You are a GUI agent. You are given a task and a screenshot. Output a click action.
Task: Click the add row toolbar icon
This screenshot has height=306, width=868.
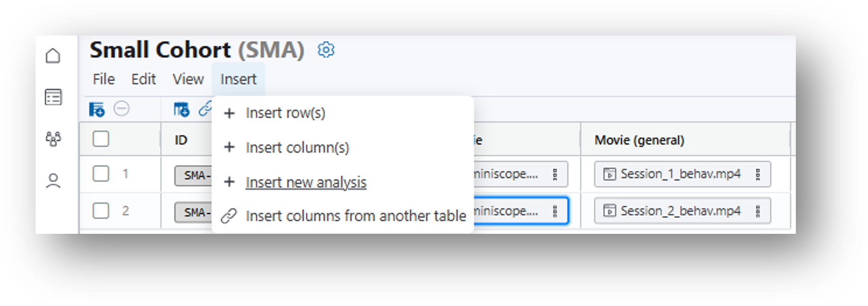pyautogui.click(x=97, y=109)
